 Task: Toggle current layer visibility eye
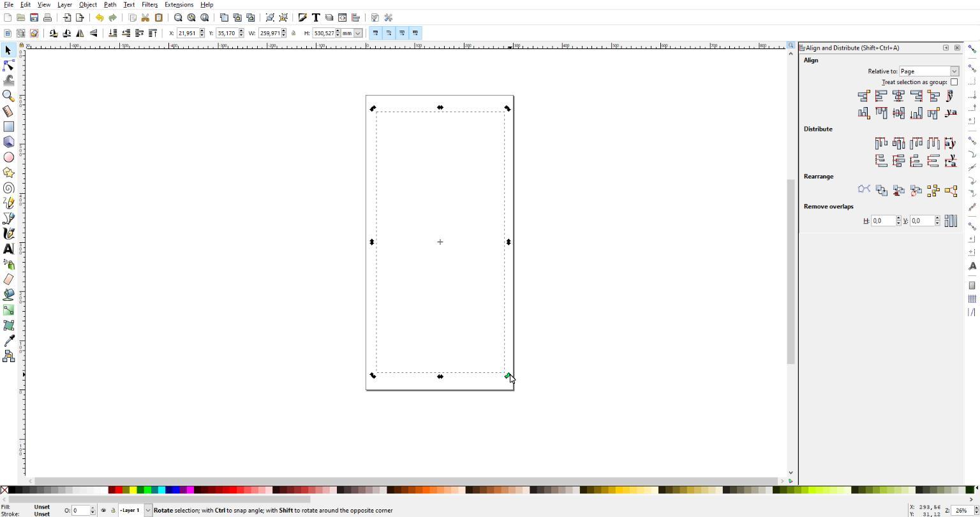103,510
